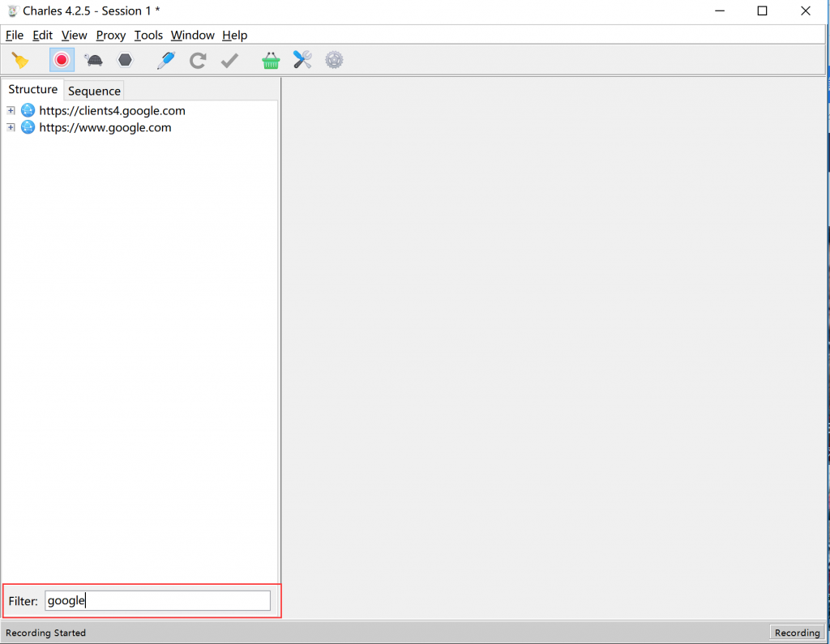Open the View menu
830x644 pixels.
pyautogui.click(x=74, y=36)
